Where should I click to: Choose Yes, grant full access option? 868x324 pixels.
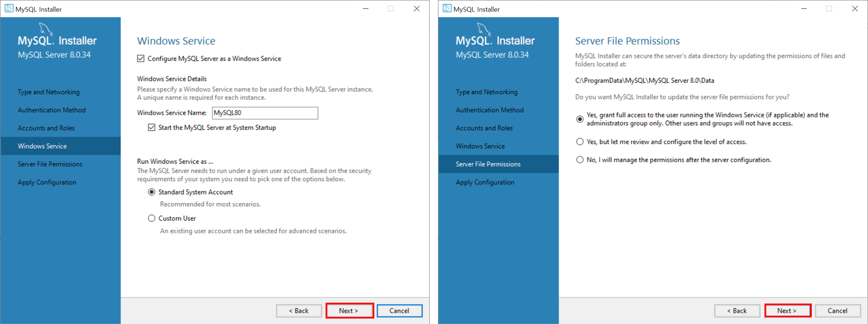(x=580, y=119)
